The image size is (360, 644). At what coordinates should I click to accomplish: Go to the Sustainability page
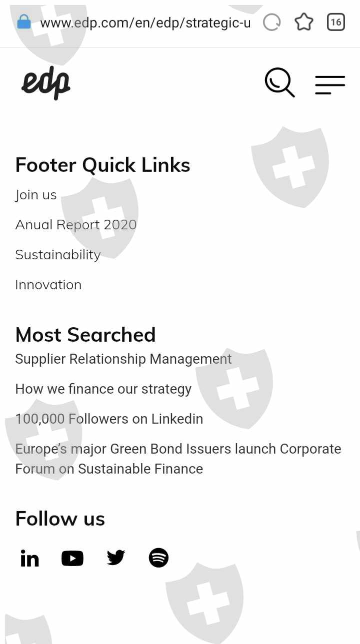(58, 255)
